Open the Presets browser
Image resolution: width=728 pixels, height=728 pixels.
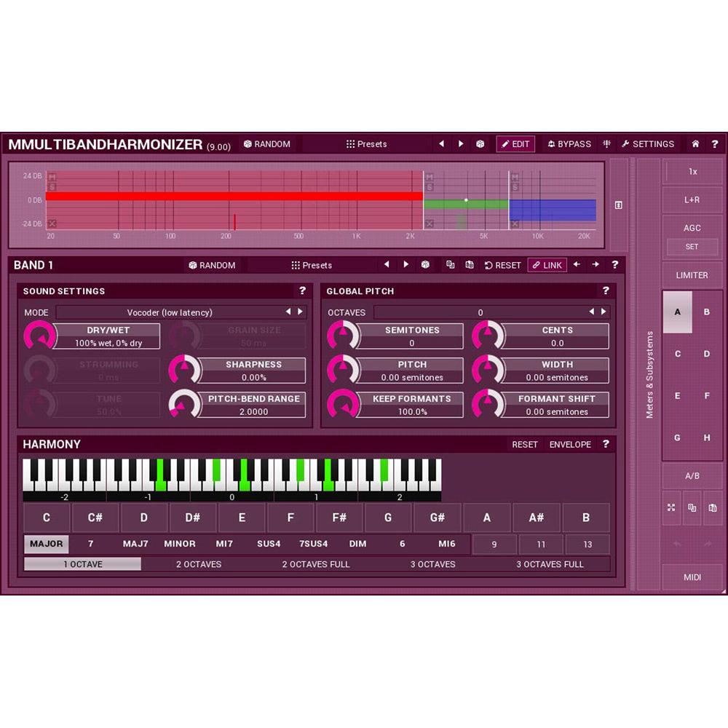click(366, 143)
